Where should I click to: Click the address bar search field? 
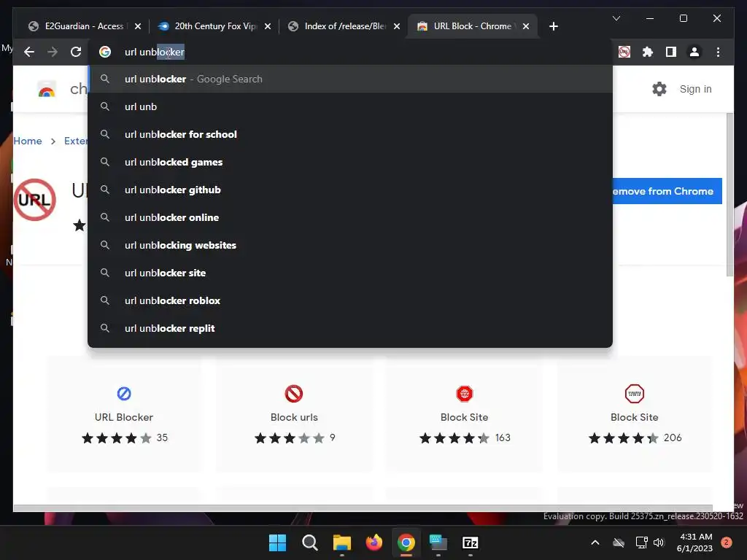tap(350, 52)
